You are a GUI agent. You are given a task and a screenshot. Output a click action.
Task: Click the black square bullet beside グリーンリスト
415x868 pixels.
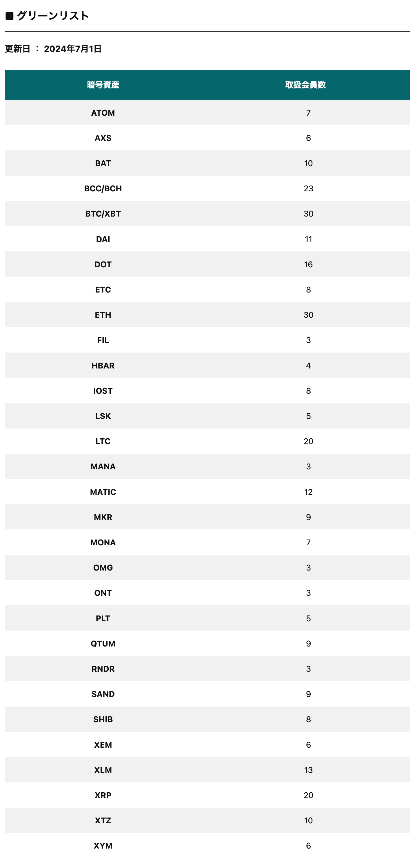coord(10,16)
